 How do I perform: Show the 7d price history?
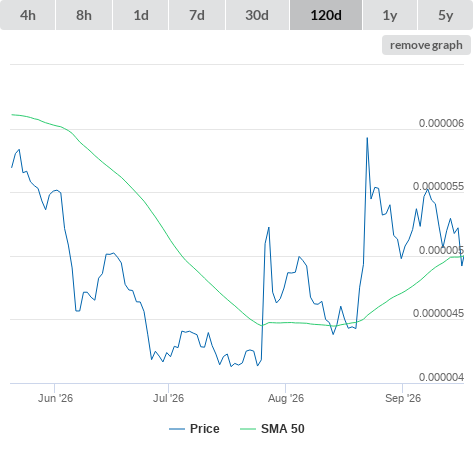[197, 15]
